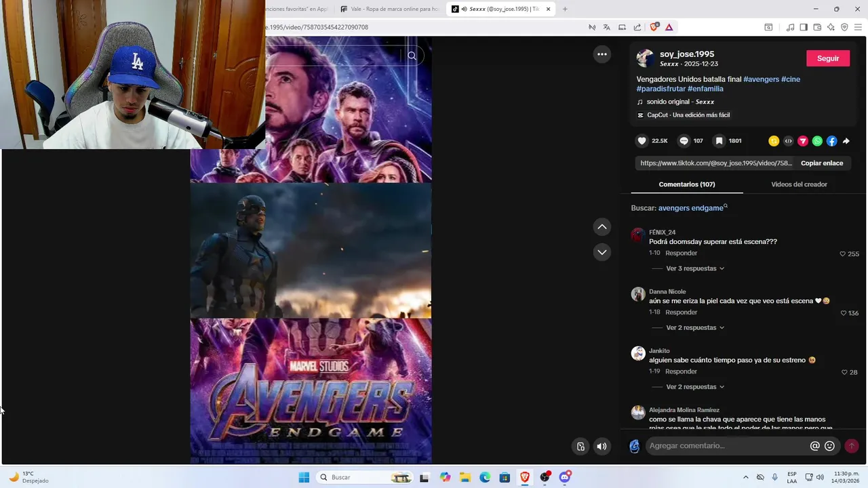Viewport: 868px width, 488px height.
Task: Save video with the bookmark icon
Action: 719,141
